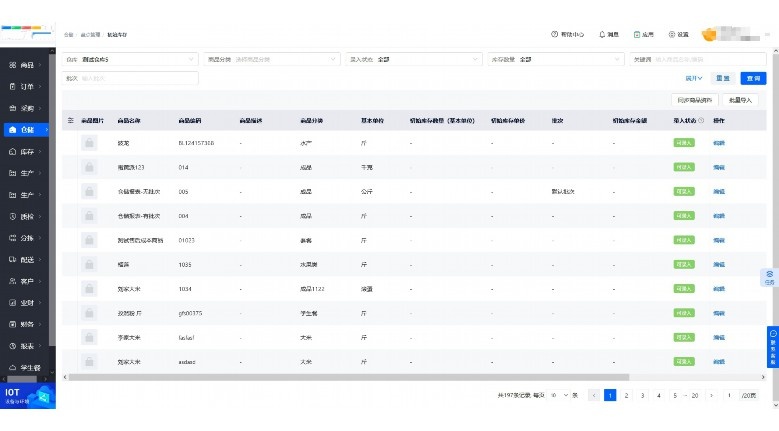
Task: Click the edit link in the row with code 005
Action: pos(719,192)
